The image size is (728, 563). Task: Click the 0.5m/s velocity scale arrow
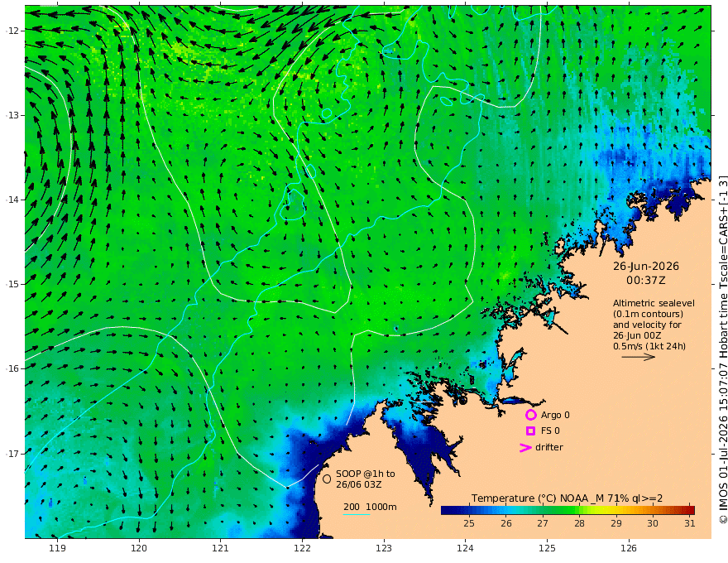(639, 357)
